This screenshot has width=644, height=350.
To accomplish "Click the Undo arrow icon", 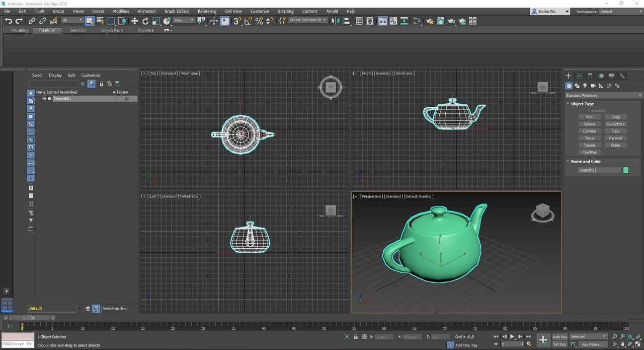I will click(x=8, y=21).
